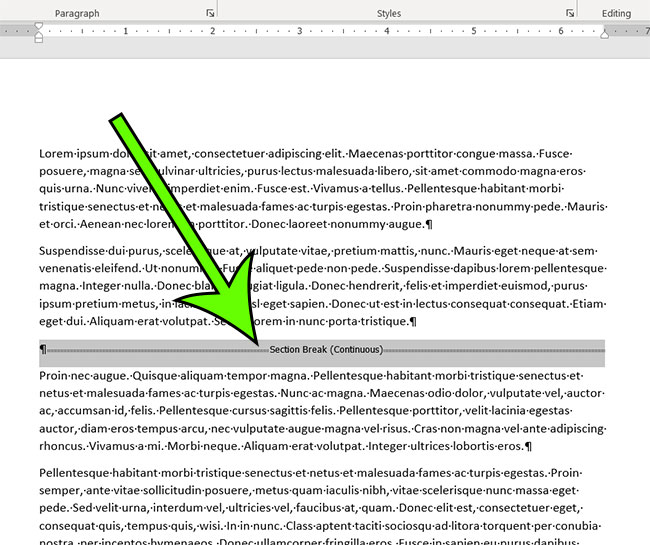Click the word "Lorem" at document start
The width and height of the screenshot is (650, 545).
(x=56, y=154)
